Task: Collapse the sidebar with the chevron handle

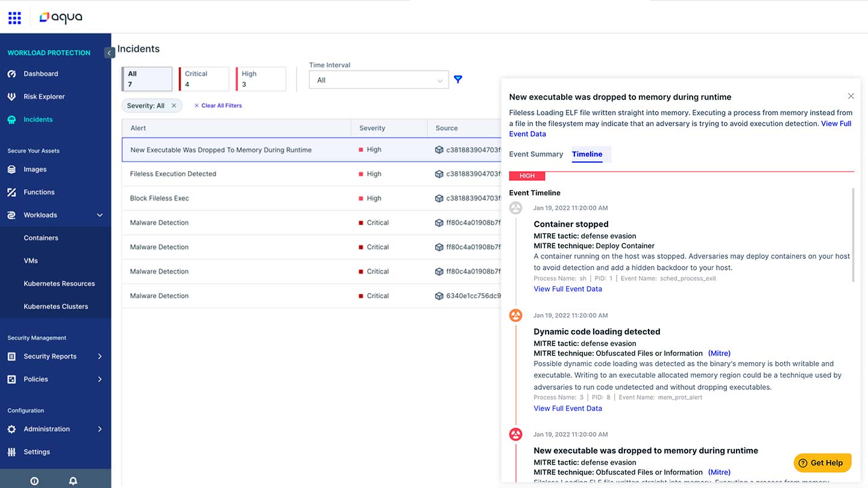Action: (x=109, y=53)
